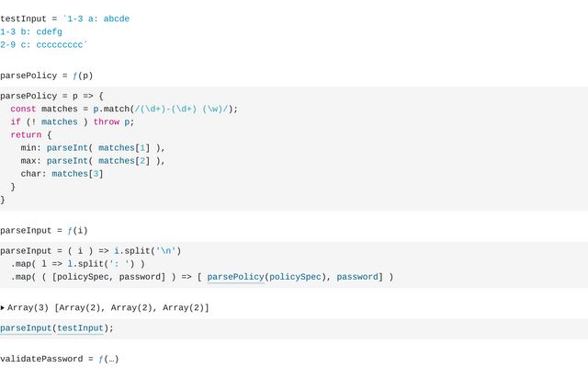588x368 pixels.
Task: Follow the underlined testInput reference
Action: point(80,328)
